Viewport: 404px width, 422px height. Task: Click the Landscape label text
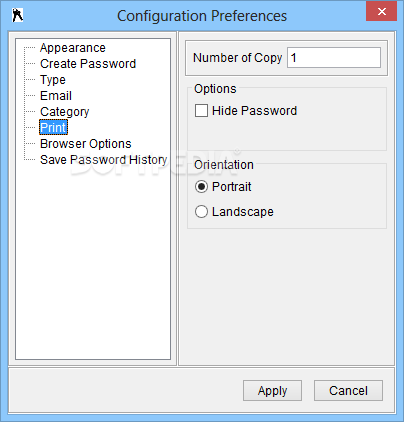tap(243, 212)
